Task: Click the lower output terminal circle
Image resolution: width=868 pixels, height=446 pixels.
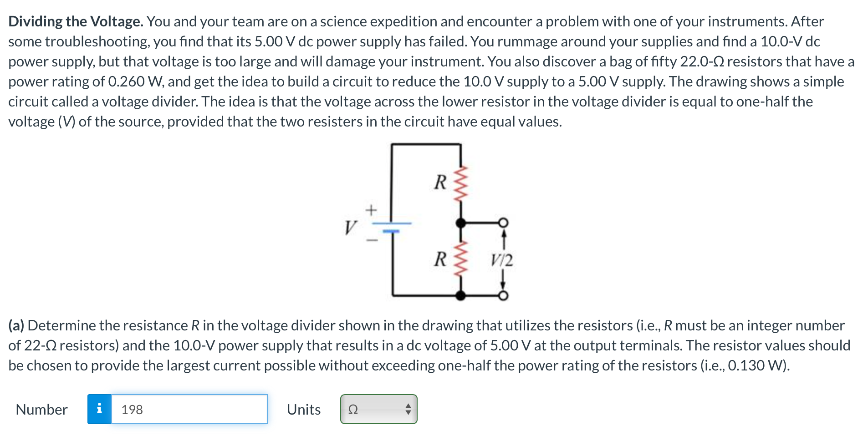Action: (x=504, y=296)
